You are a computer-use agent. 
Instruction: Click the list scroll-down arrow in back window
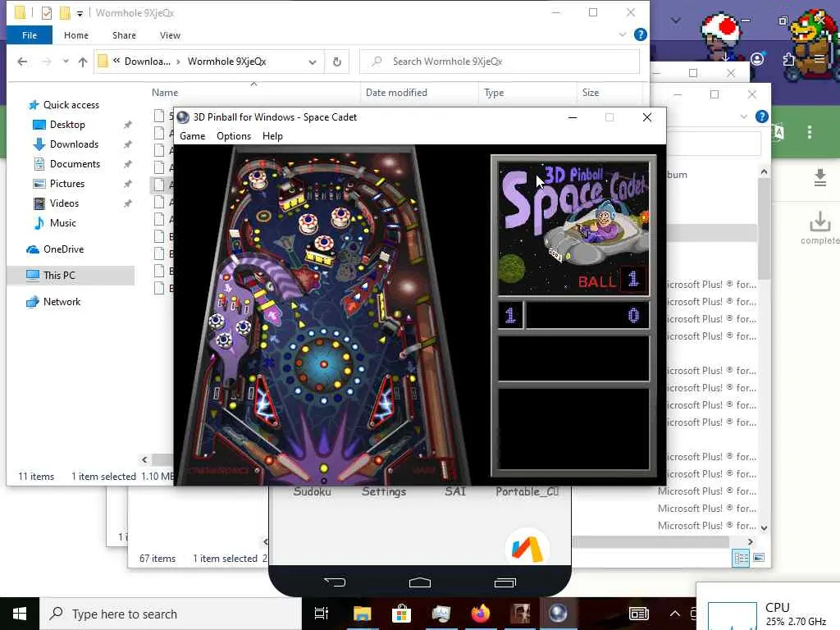click(764, 527)
